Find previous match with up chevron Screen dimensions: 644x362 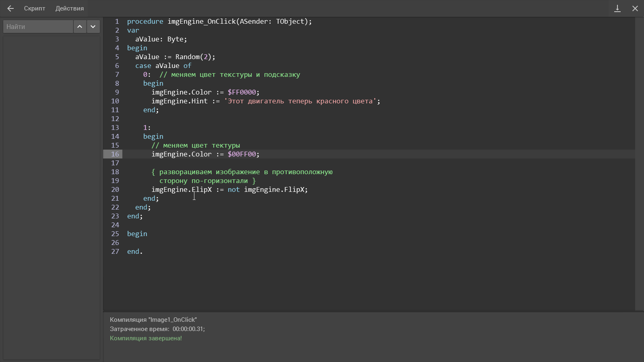click(80, 27)
